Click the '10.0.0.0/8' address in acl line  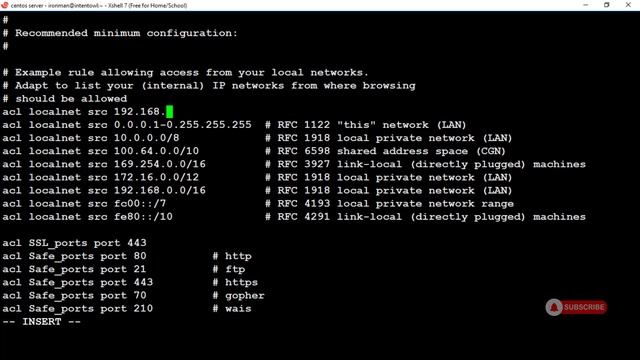click(147, 138)
